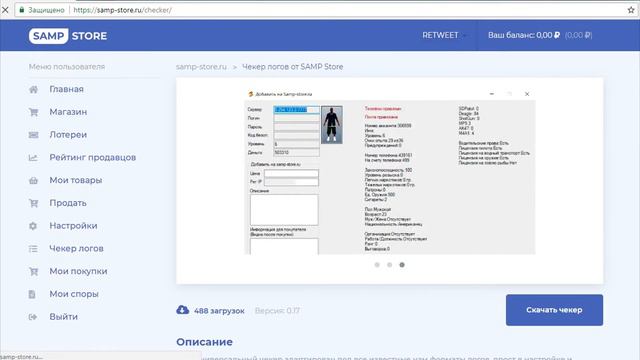Select the first carousel dot

pos(377,265)
